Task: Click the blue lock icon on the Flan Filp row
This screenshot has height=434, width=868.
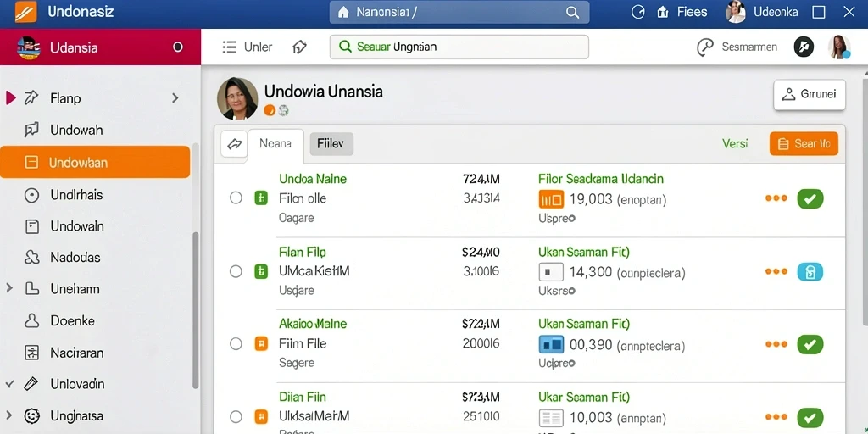Action: [x=810, y=272]
